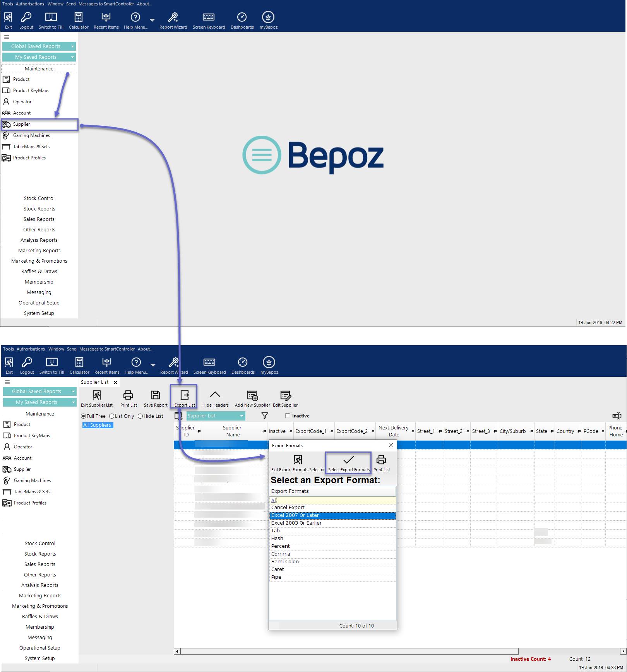Open System Setup in bottom window sidebar
This screenshot has width=627, height=672.
40,658
